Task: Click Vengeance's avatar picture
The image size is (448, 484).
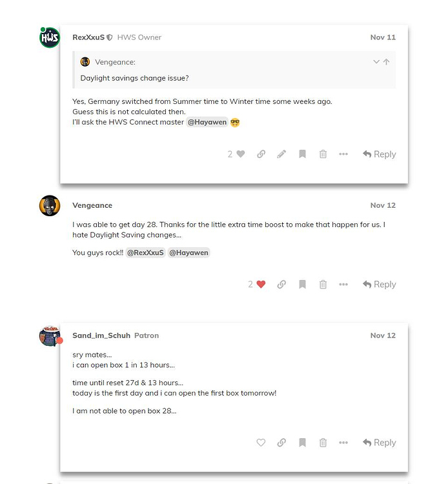Action: tap(50, 206)
